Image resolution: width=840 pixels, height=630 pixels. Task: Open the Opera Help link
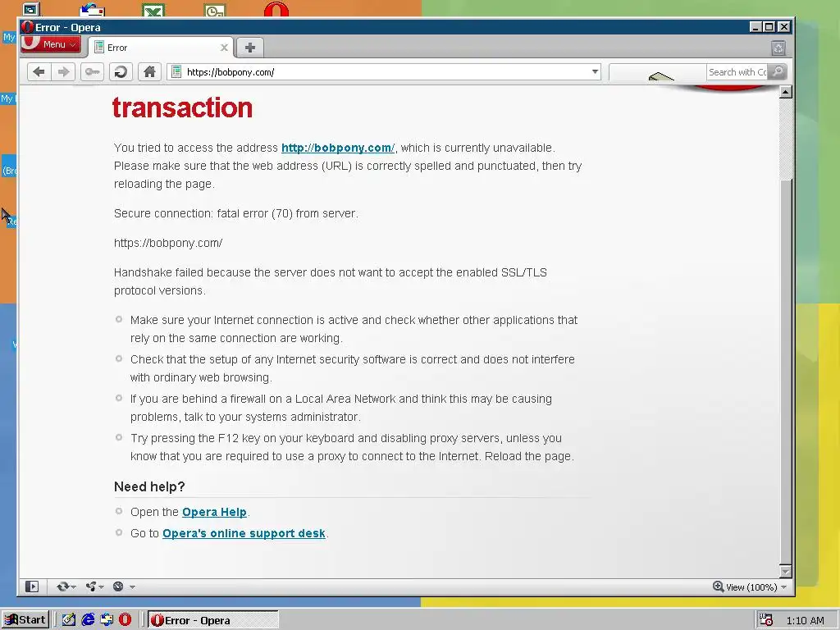point(214,512)
